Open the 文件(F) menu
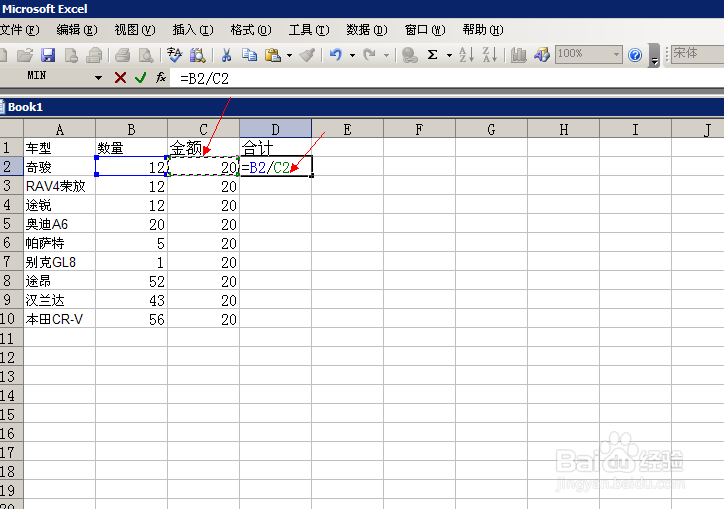The image size is (724, 509). (x=19, y=30)
